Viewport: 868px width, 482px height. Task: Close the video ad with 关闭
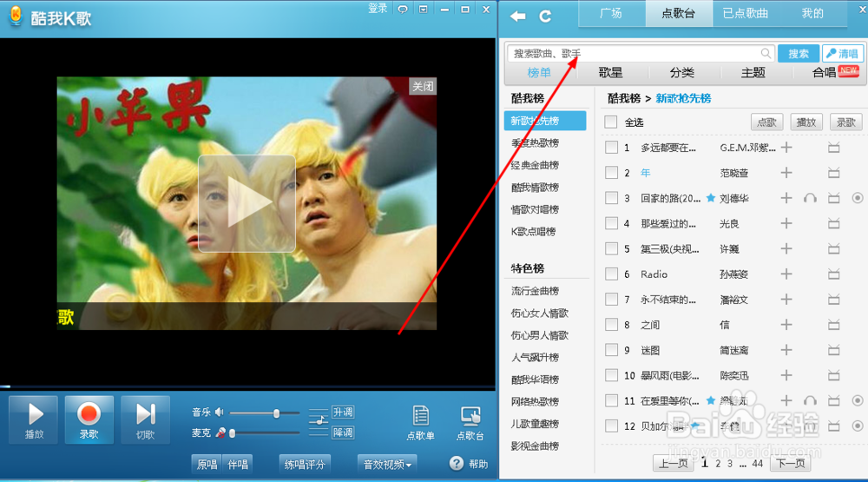tap(423, 87)
